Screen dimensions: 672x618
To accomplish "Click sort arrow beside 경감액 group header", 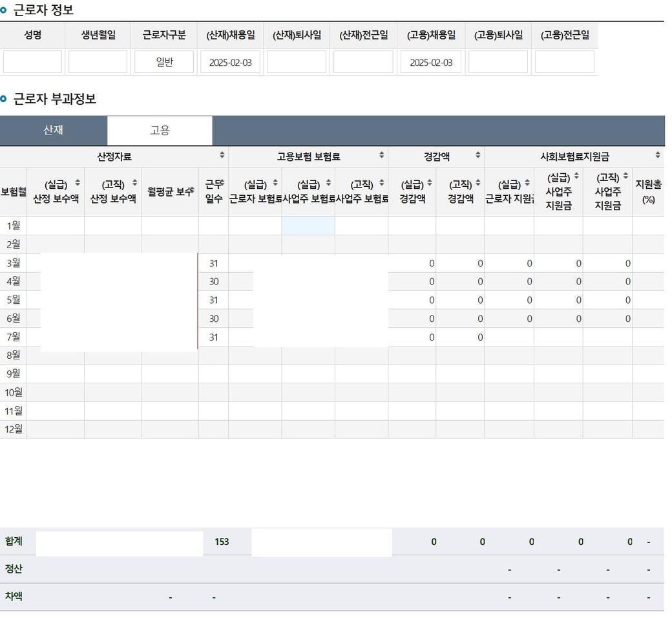I will pyautogui.click(x=478, y=155).
